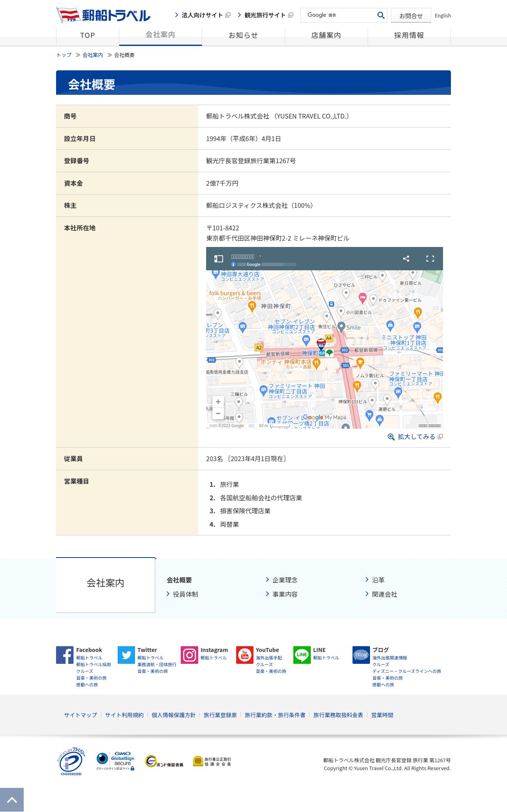
Task: Zoom out on the map
Action: click(x=218, y=413)
